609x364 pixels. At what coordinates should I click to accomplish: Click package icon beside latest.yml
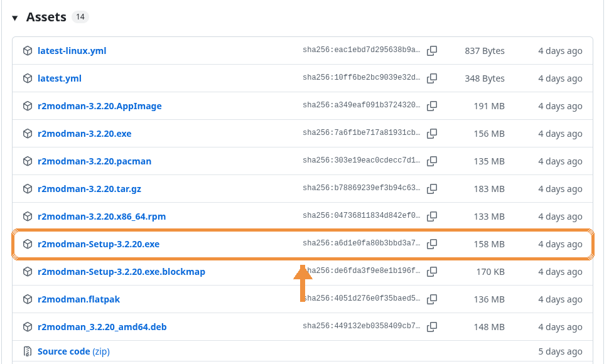coord(28,78)
